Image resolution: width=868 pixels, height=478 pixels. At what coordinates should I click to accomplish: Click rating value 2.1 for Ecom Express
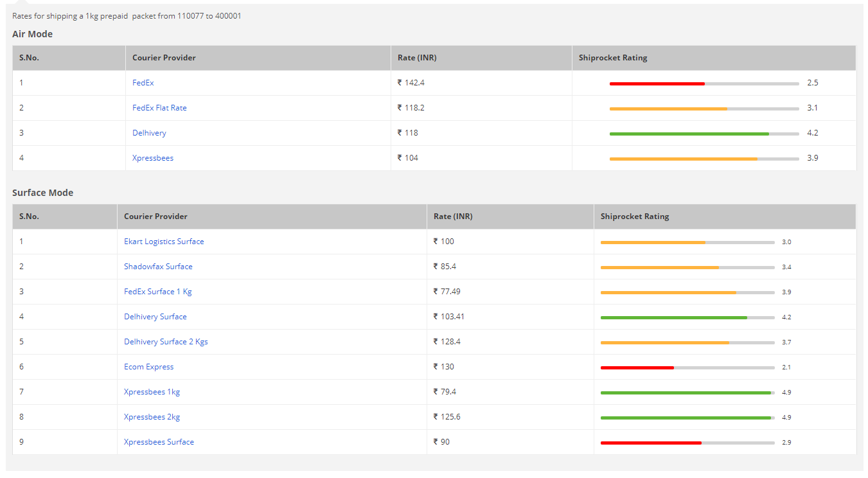(786, 367)
